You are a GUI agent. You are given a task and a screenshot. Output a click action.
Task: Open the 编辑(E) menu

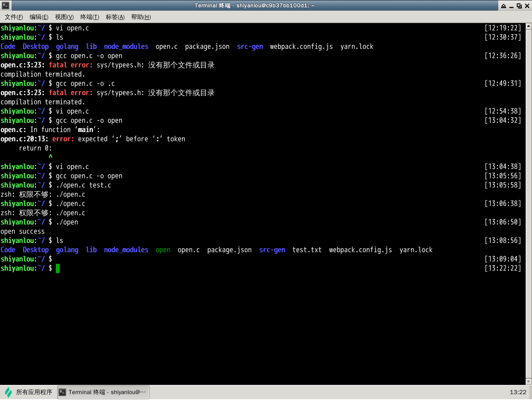tap(39, 17)
